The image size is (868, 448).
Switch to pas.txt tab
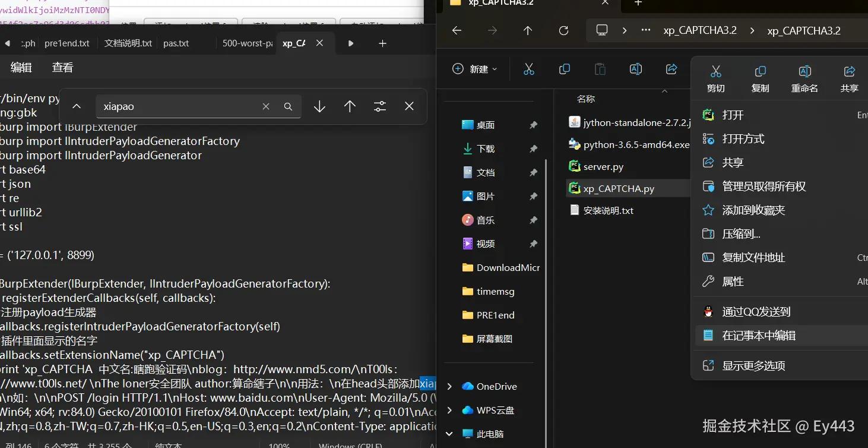(x=176, y=43)
